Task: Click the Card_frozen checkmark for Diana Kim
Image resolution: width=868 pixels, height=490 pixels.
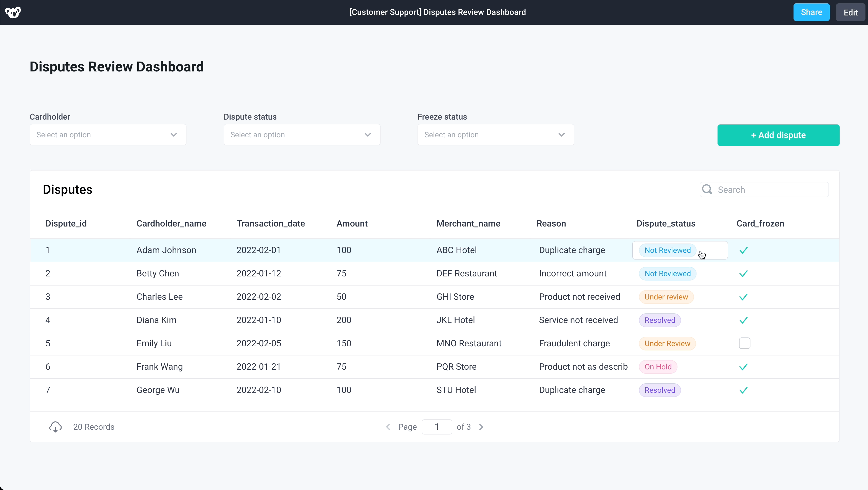Action: [x=743, y=320]
